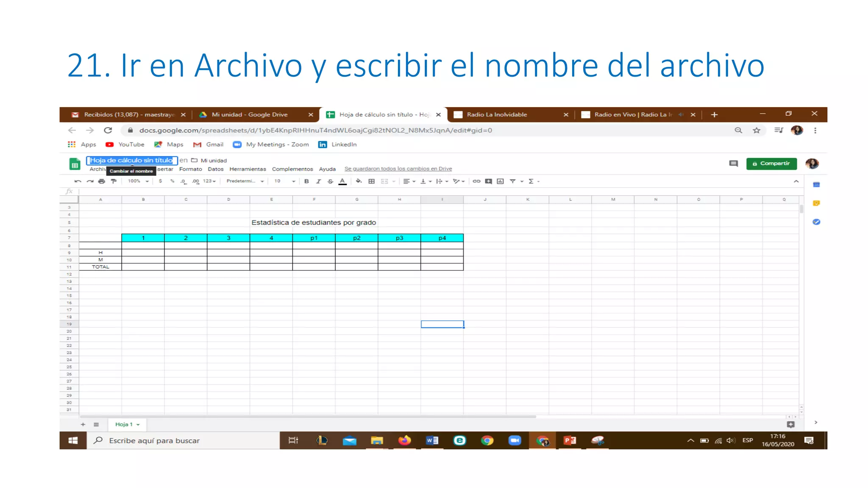Screen dimensions: 868x488
Task: Select the cyan header cell p1
Action: tap(314, 238)
